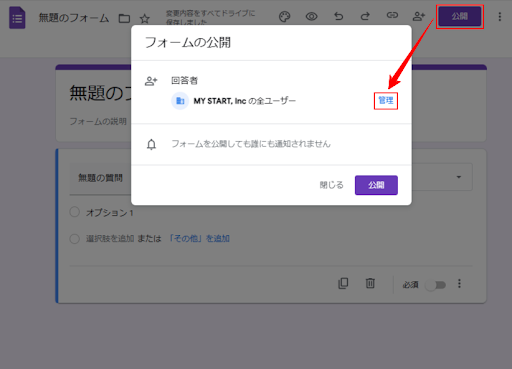Click the フォームの説明 description field
The height and width of the screenshot is (369, 512).
pos(98,121)
